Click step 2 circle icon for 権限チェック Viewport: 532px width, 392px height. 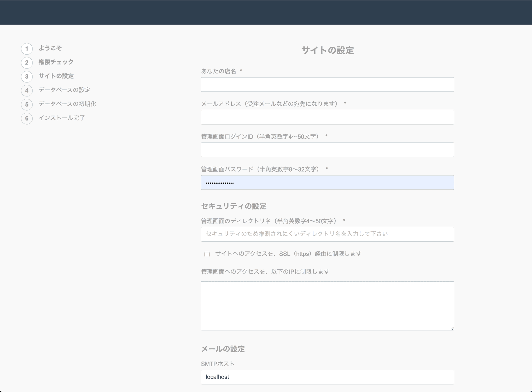(x=27, y=62)
